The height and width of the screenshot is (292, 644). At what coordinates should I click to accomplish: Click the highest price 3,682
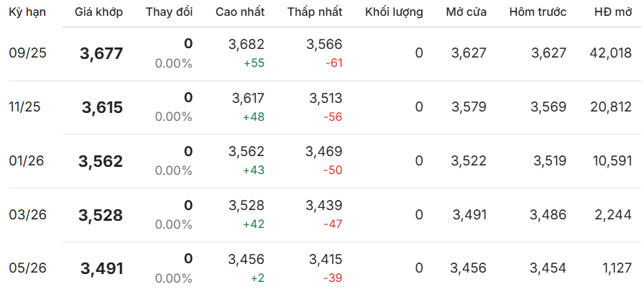pyautogui.click(x=247, y=45)
